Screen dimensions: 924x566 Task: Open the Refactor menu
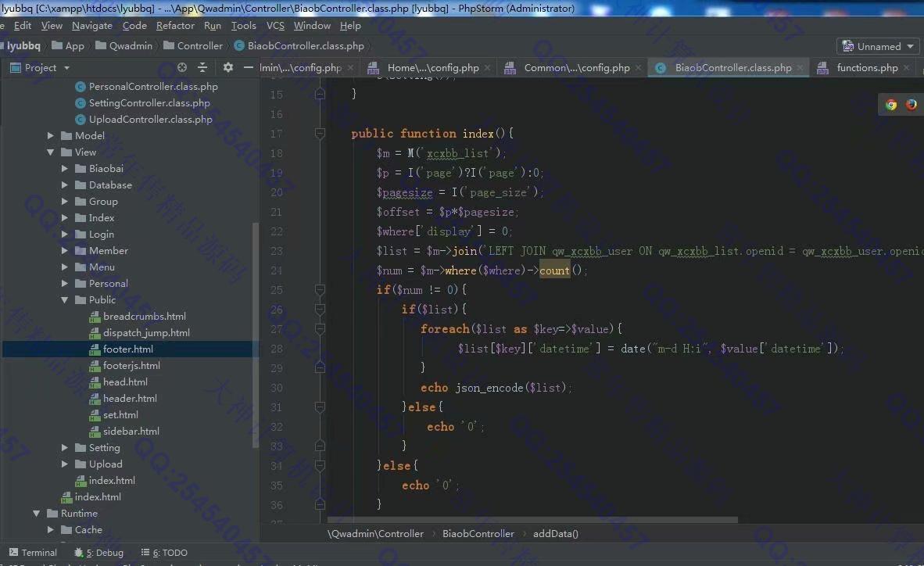[175, 26]
